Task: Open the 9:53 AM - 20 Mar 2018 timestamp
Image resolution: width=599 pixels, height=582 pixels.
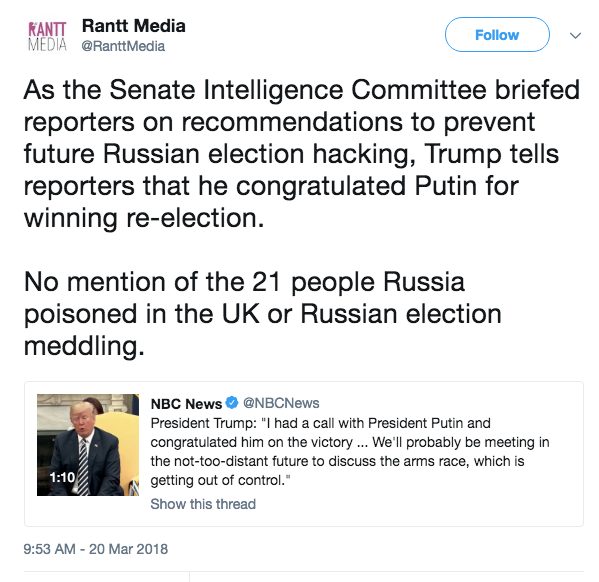Action: pyautogui.click(x=96, y=549)
